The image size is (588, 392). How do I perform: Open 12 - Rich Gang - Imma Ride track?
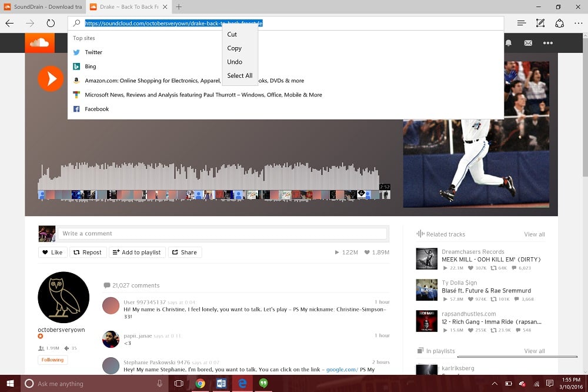(x=492, y=322)
